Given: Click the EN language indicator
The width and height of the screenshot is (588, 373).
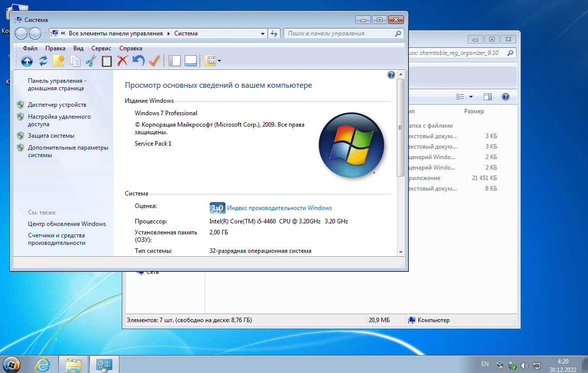Looking at the screenshot, I should (x=485, y=364).
